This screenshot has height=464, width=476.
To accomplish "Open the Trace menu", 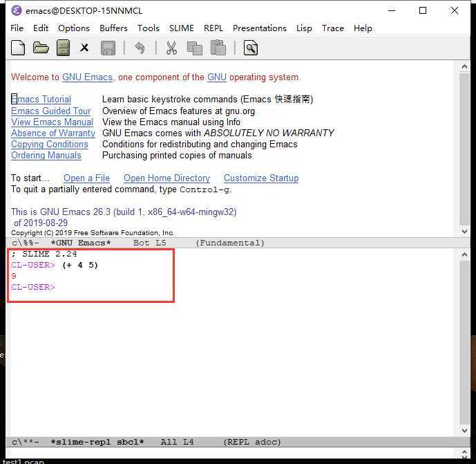I will click(x=333, y=28).
